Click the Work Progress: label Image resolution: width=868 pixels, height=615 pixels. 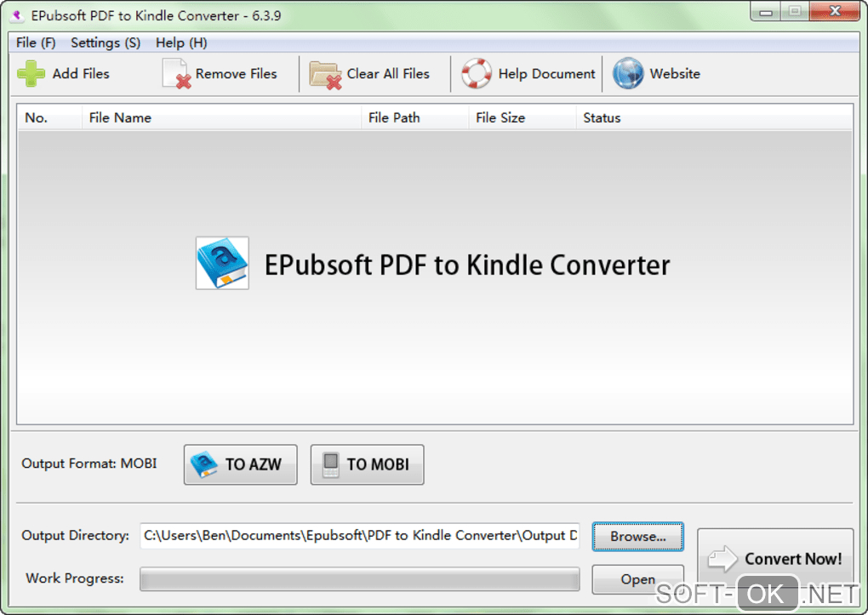coord(75,578)
